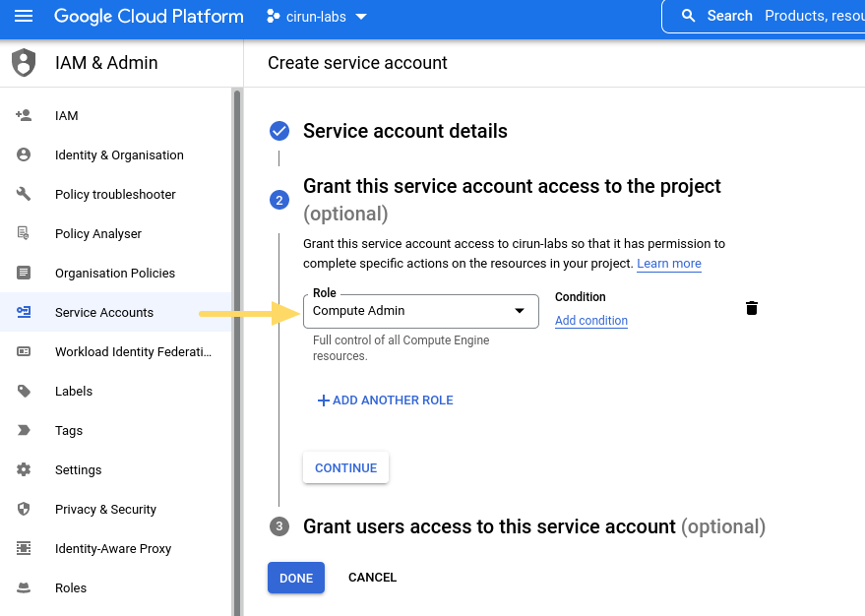This screenshot has height=616, width=865.
Task: Click the DONE button
Action: coord(295,578)
